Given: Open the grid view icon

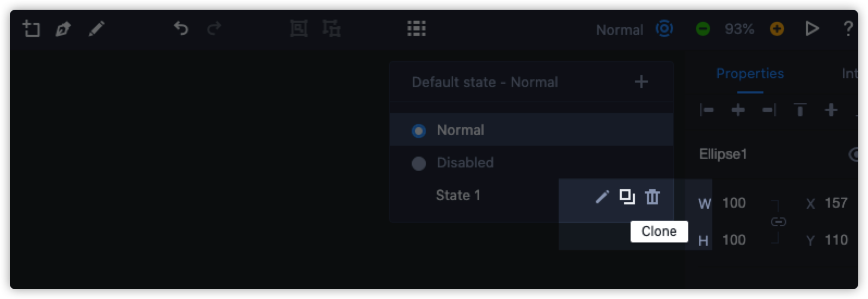Looking at the screenshot, I should click(x=417, y=28).
